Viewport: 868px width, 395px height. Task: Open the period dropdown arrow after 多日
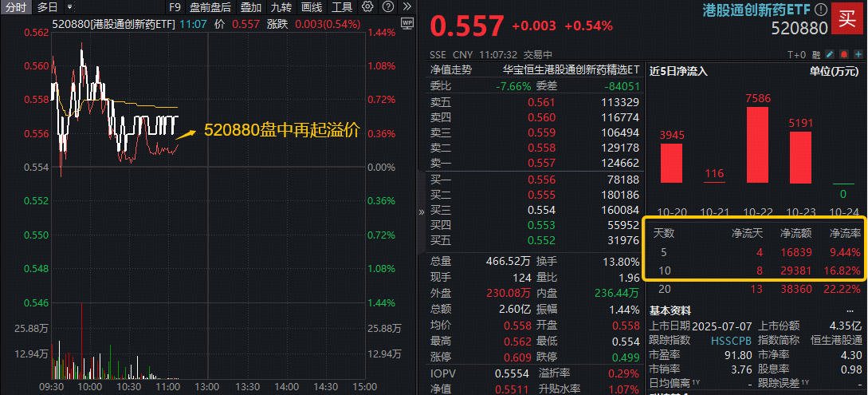[69, 7]
